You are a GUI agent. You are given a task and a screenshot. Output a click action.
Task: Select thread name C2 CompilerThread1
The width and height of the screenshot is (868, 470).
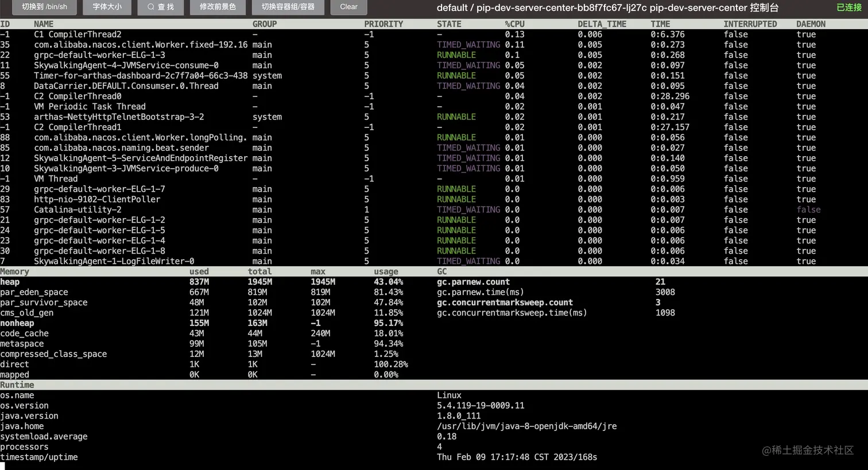pos(77,127)
